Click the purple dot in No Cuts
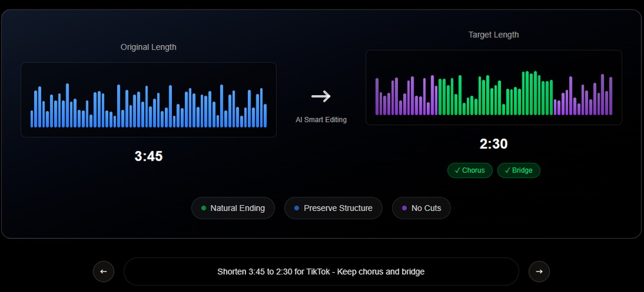Screen dimensions: 644x292 (404, 208)
